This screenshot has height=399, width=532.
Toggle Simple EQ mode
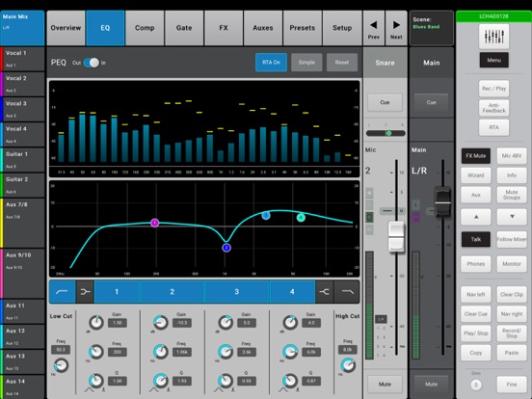tap(306, 63)
